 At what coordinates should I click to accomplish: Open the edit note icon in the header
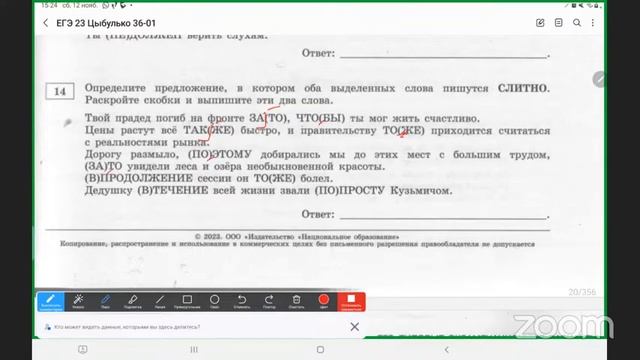(x=540, y=23)
